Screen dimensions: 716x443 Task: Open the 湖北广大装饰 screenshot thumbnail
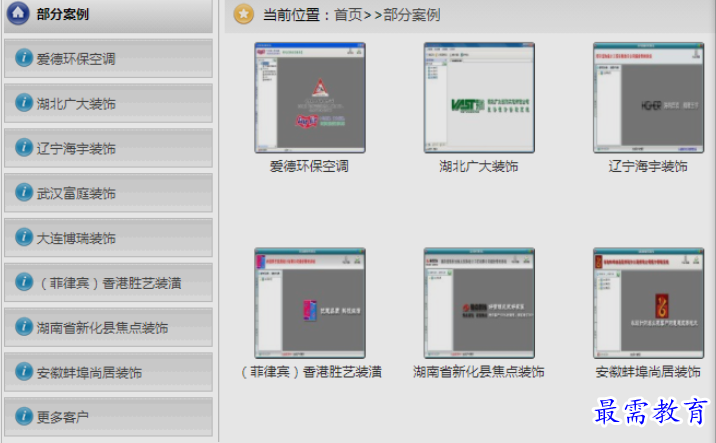point(479,98)
